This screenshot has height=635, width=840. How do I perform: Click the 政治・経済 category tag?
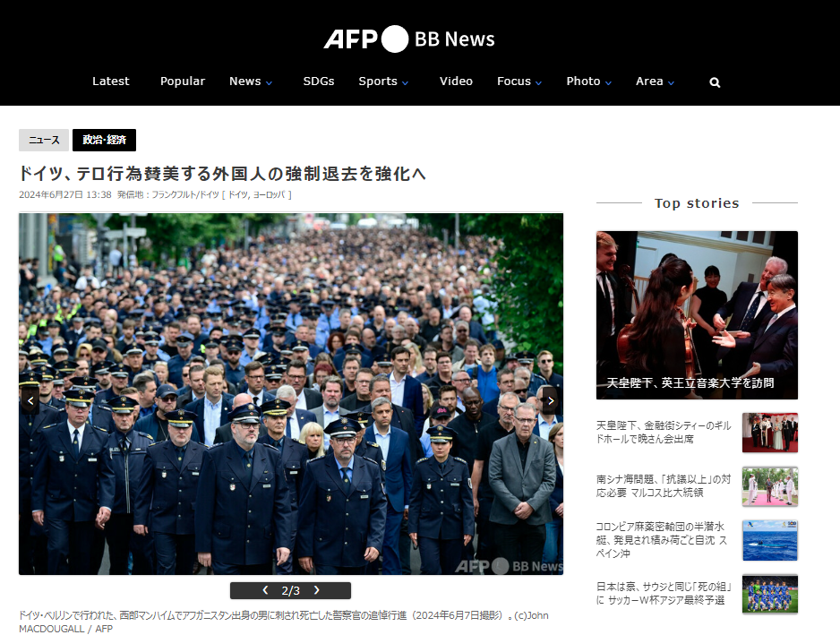(x=104, y=140)
